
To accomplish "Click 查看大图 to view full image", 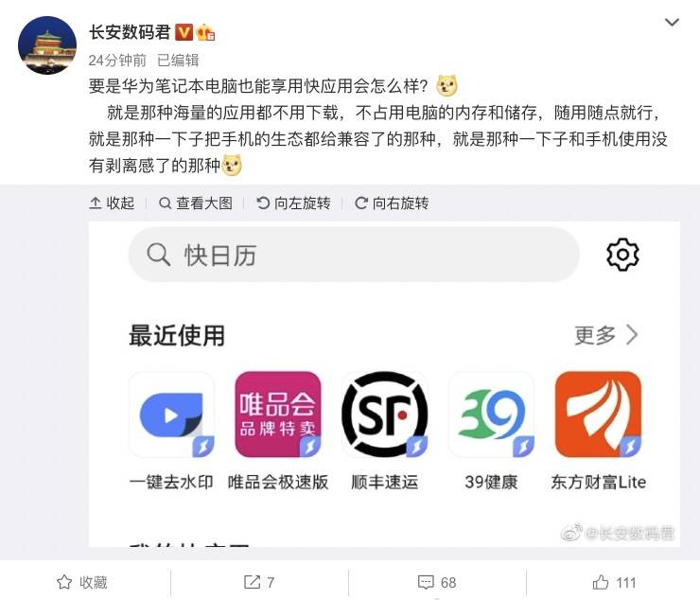I will 196,203.
